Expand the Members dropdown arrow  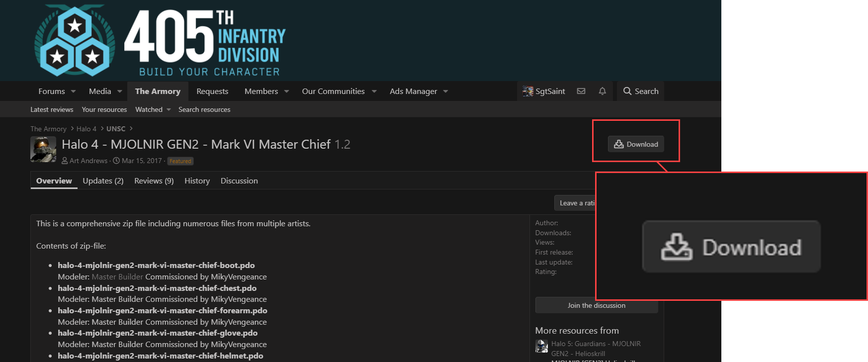point(286,91)
